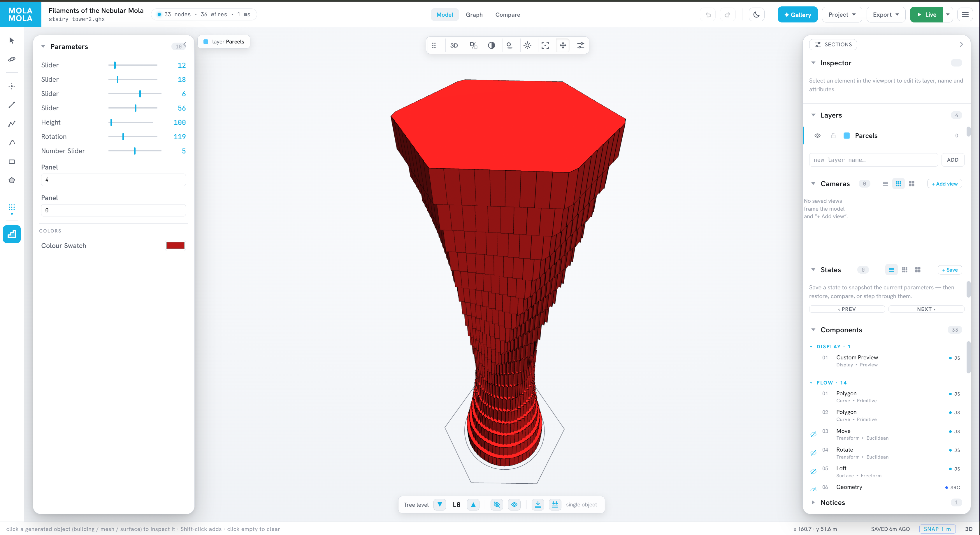Screen dimensions: 980x535
Task: Switch to the Compare tab
Action: [507, 15]
